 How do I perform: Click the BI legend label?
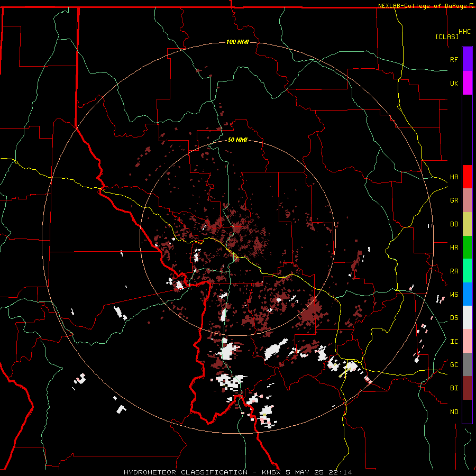[454, 388]
